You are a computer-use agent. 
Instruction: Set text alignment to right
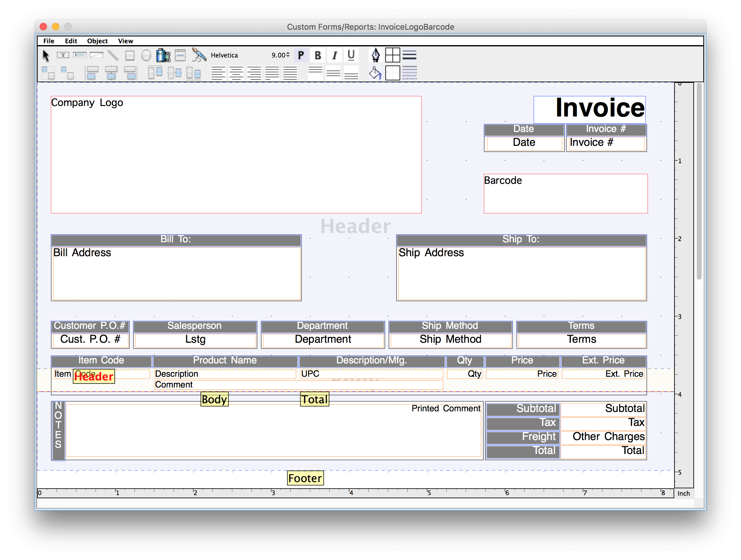tap(254, 73)
